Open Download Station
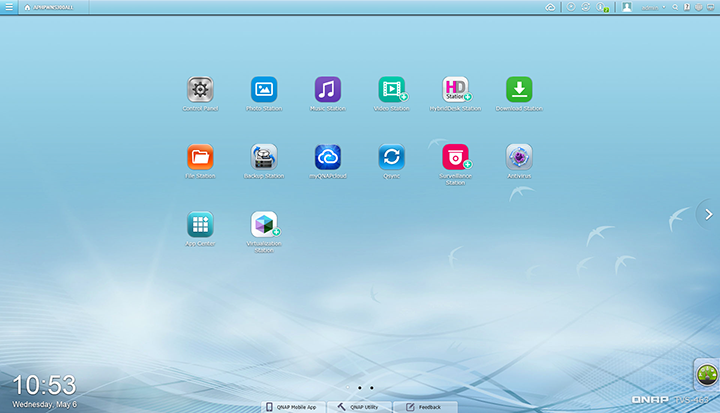Viewport: 720px width, 413px height. [x=519, y=90]
